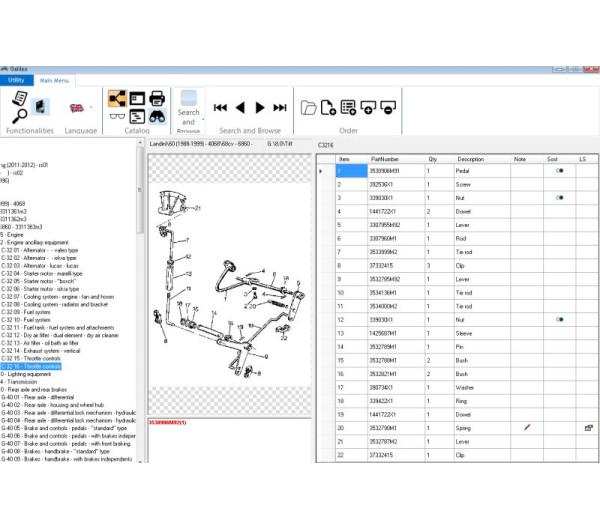
Task: Open the Main Menu tab
Action: click(53, 80)
